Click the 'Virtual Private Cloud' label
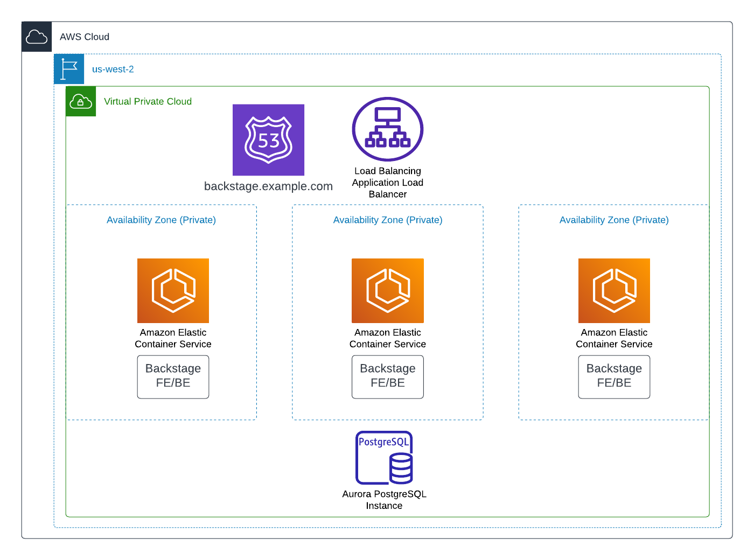The width and height of the screenshot is (754, 560). (148, 101)
